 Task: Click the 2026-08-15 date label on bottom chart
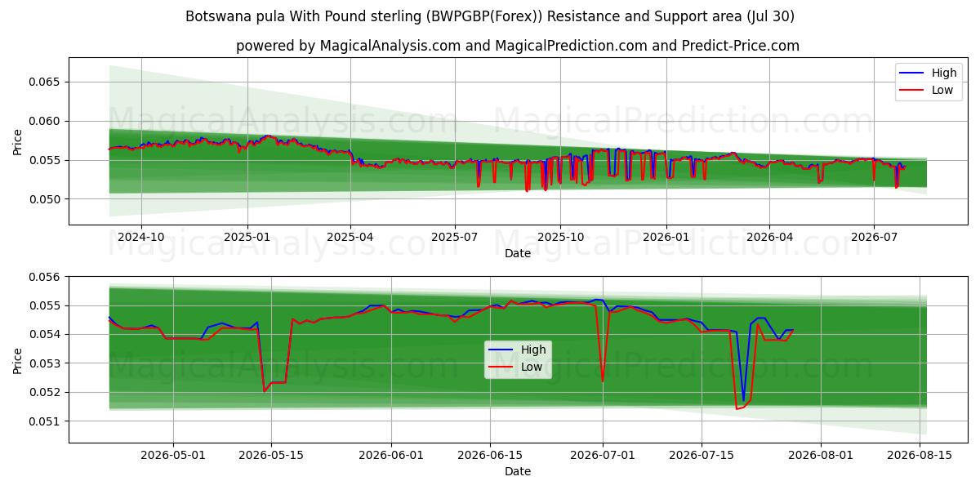920,456
